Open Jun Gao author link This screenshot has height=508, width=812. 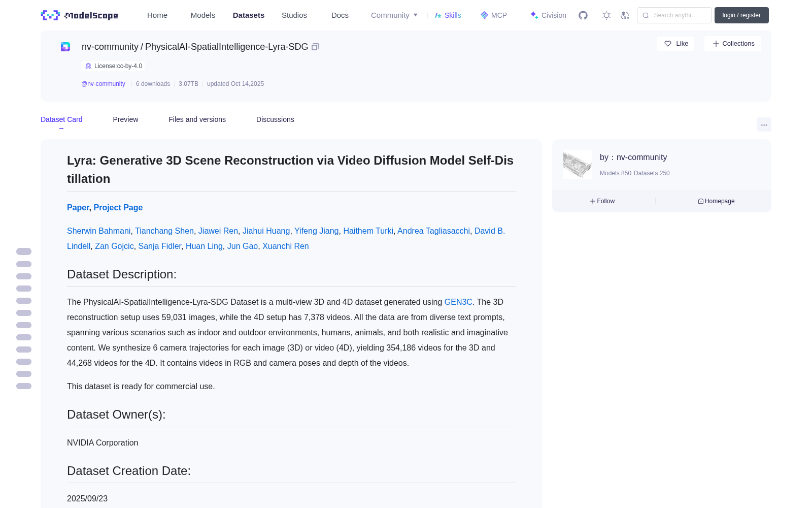(x=243, y=246)
